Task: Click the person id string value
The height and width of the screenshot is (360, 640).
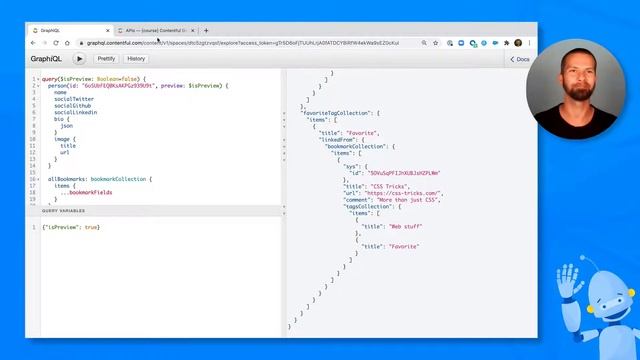Action: pos(119,86)
